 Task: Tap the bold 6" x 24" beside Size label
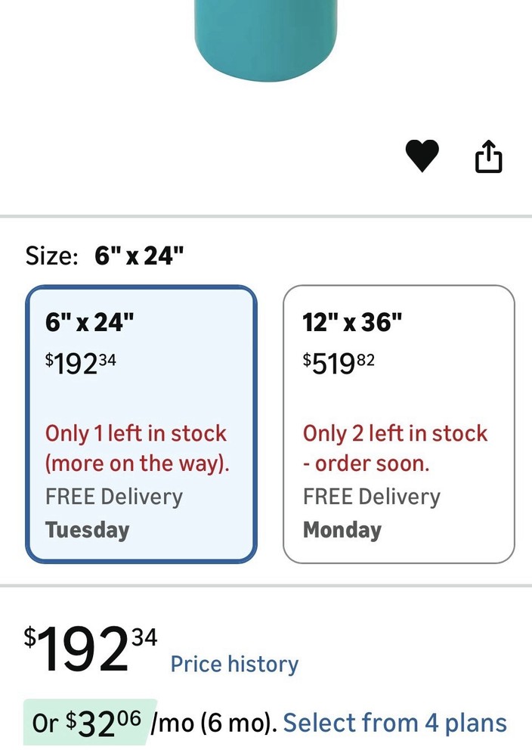(x=139, y=256)
